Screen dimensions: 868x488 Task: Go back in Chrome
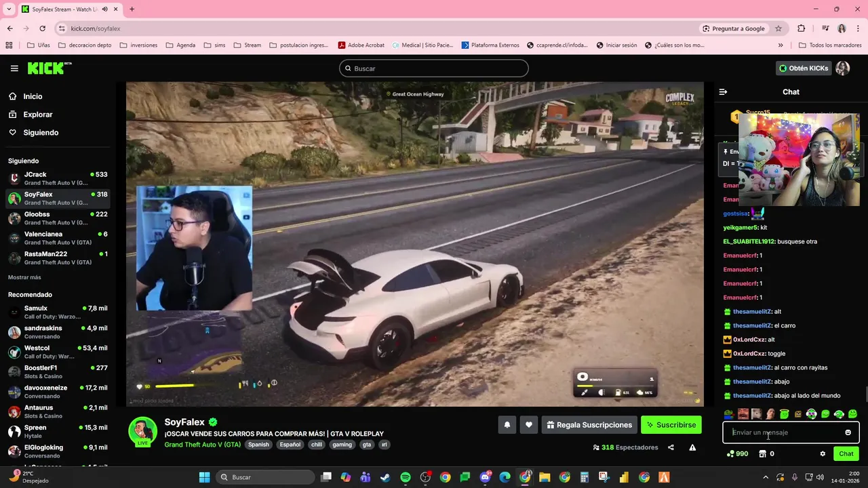click(9, 28)
